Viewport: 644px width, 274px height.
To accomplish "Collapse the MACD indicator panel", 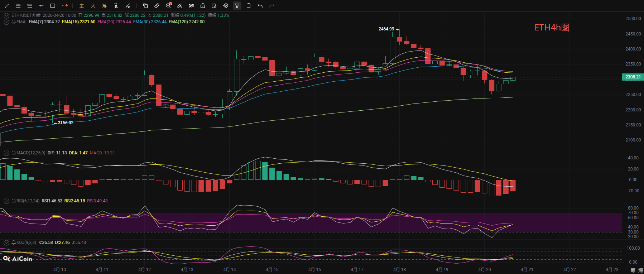I will coord(6,153).
